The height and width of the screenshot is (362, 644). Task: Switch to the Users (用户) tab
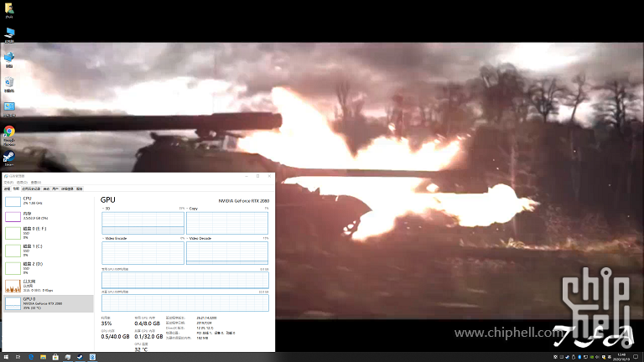point(55,189)
